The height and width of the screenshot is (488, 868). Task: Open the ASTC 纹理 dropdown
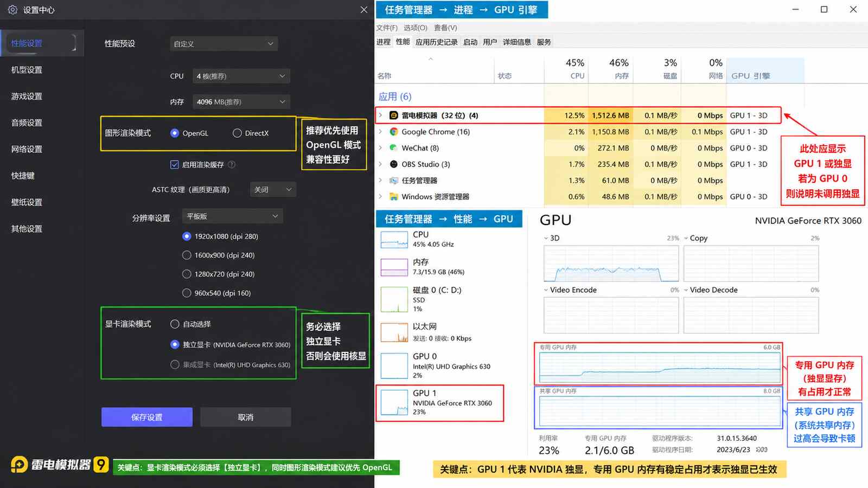click(273, 190)
